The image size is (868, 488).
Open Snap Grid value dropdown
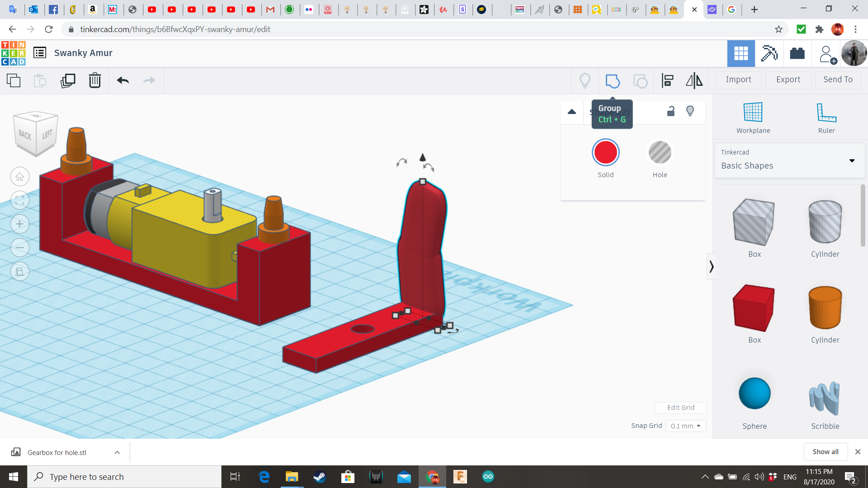click(686, 426)
